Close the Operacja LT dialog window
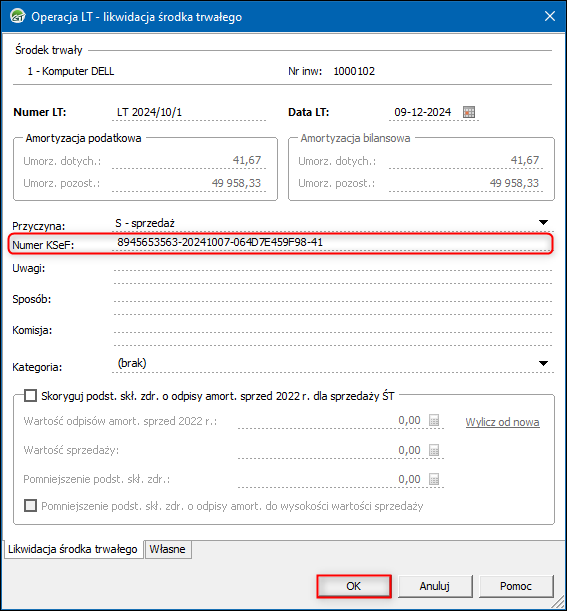The height and width of the screenshot is (611, 567). pyautogui.click(x=550, y=16)
